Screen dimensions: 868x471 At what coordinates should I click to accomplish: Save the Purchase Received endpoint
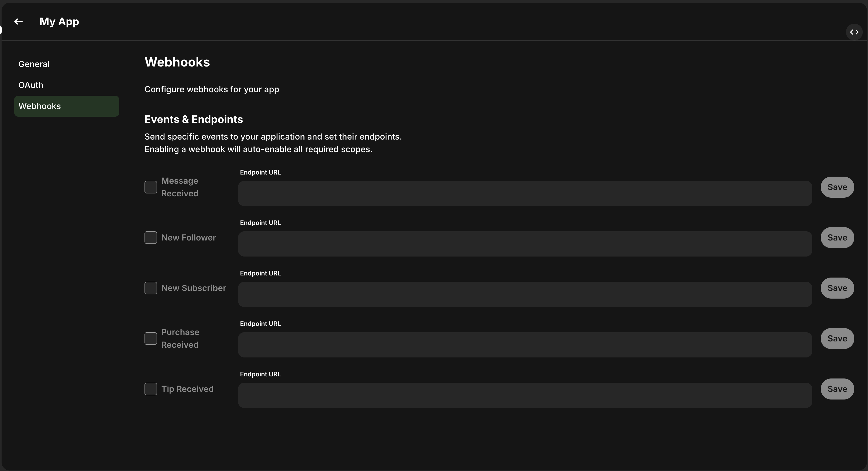pyautogui.click(x=837, y=339)
